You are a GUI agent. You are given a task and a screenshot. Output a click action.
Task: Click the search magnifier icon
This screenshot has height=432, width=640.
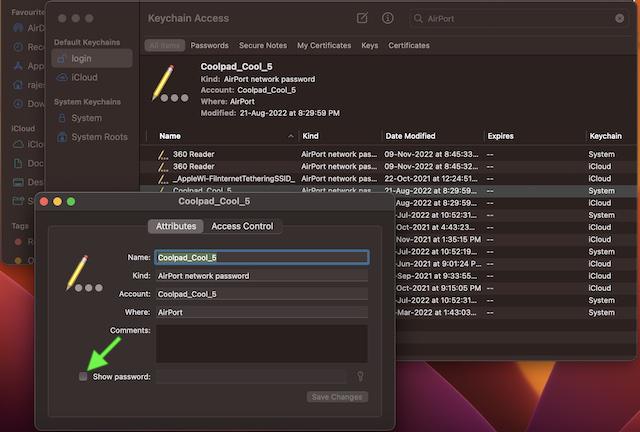click(418, 18)
